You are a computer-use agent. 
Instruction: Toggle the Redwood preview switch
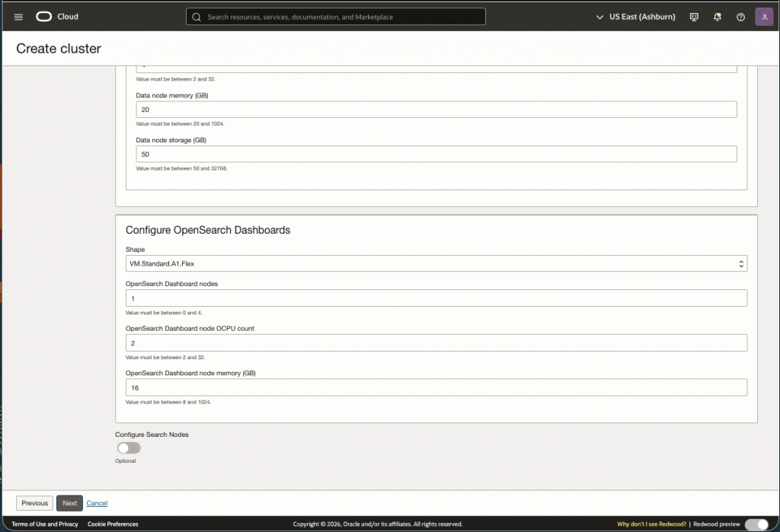pos(756,524)
